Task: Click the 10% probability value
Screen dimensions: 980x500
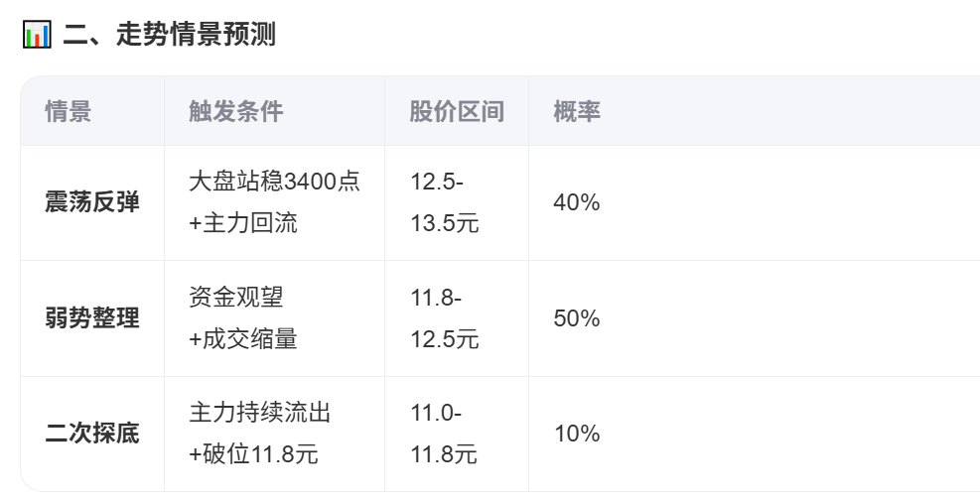Action: click(x=577, y=434)
